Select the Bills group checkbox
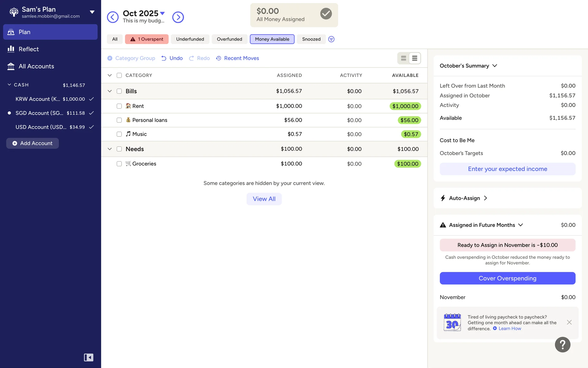The width and height of the screenshot is (588, 368). point(119,91)
